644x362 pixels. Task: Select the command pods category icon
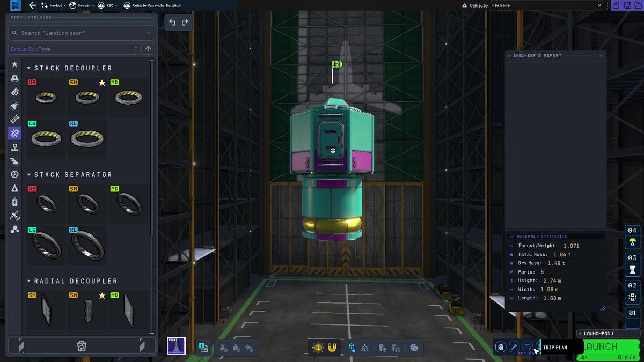pyautogui.click(x=14, y=78)
